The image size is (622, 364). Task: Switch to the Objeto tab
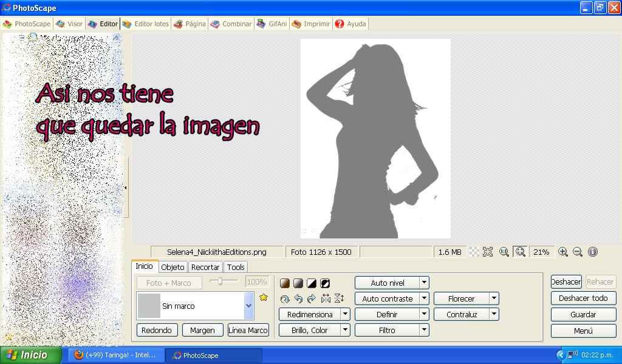coord(173,268)
